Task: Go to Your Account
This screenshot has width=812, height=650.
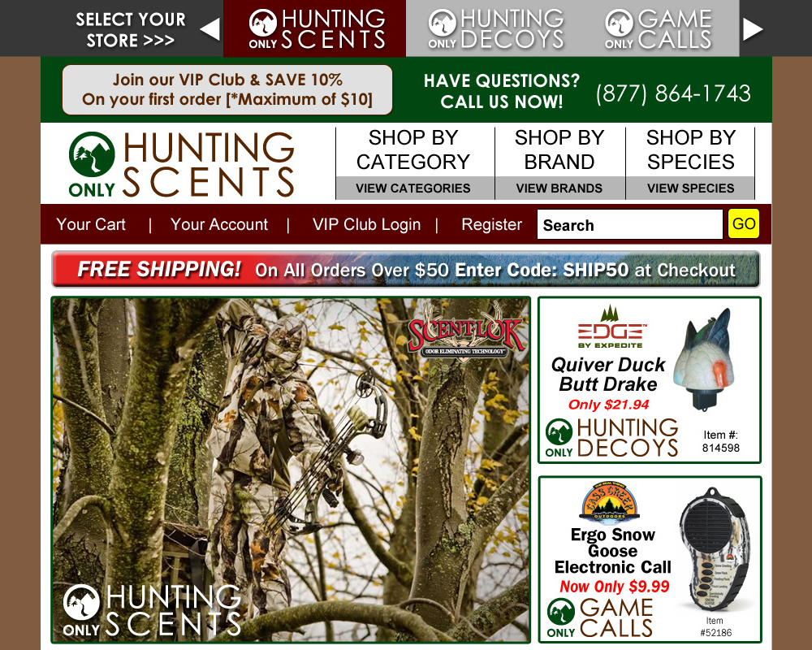Action: coord(219,224)
